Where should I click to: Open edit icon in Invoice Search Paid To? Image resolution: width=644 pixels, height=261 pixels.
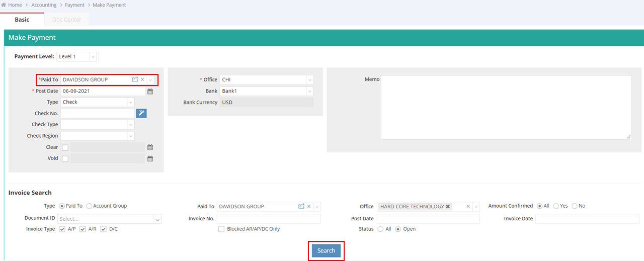tap(301, 206)
